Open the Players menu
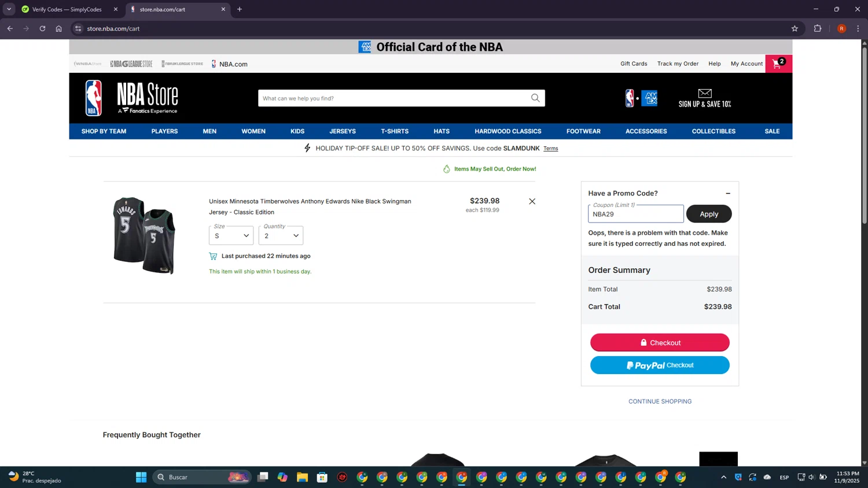Image resolution: width=868 pixels, height=488 pixels. click(164, 131)
